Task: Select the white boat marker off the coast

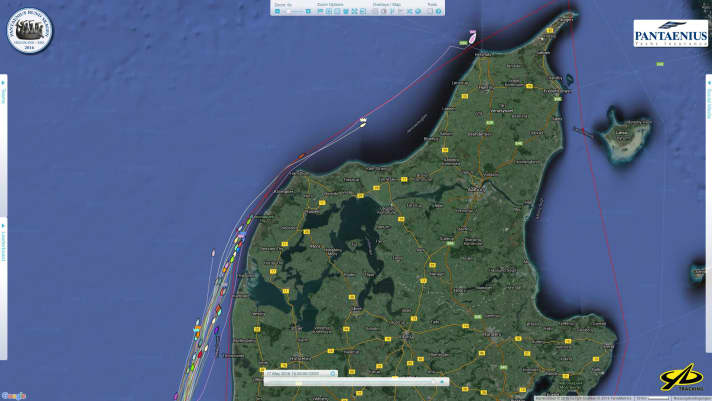Action: 363,123
